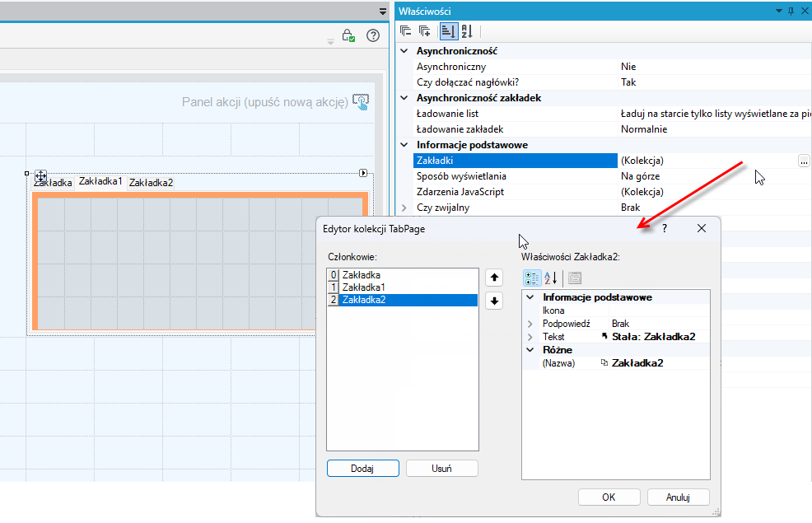The image size is (812, 523).
Task: Click the Normalnie value of Ładowanie zakładek
Action: [x=644, y=129]
